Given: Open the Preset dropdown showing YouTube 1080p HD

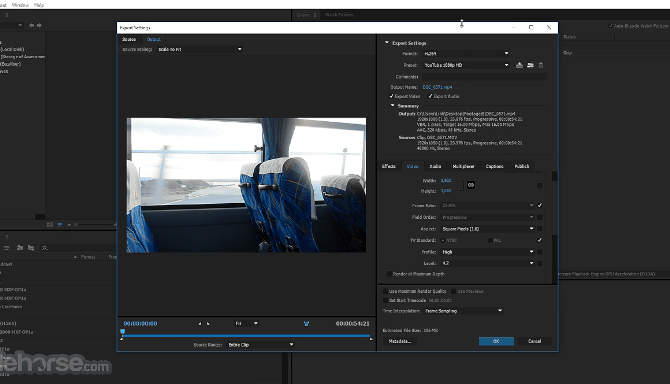Looking at the screenshot, I should 466,65.
